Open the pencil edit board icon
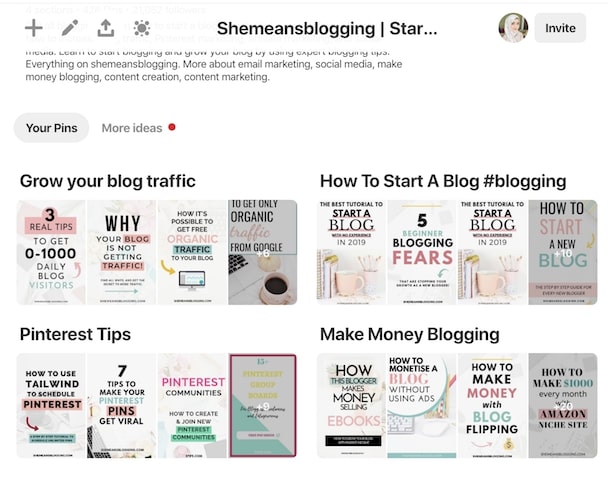 click(x=70, y=28)
